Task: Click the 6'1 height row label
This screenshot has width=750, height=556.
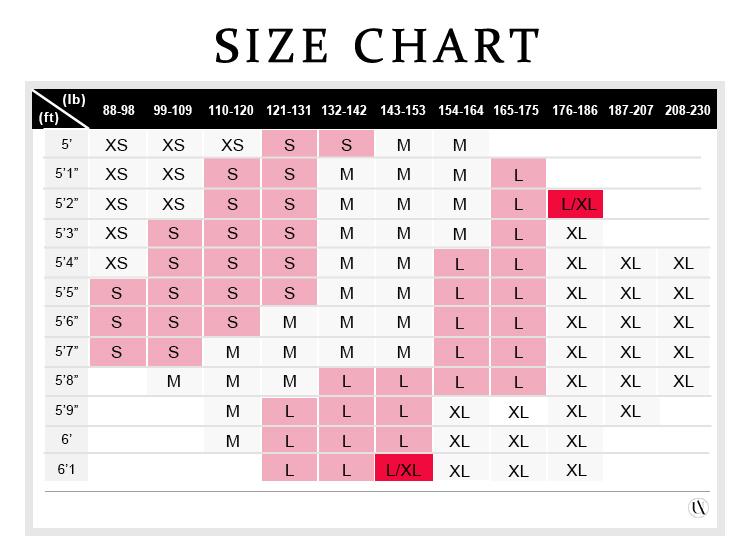Action: (x=66, y=469)
